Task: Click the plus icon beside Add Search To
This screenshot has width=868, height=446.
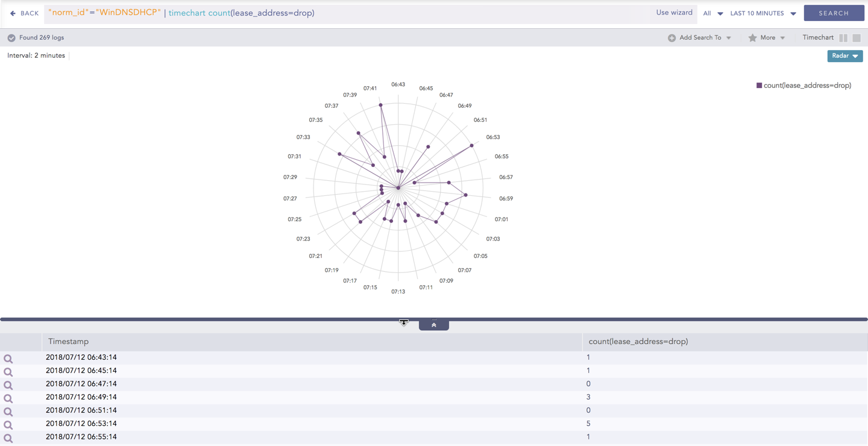Action: pyautogui.click(x=671, y=38)
